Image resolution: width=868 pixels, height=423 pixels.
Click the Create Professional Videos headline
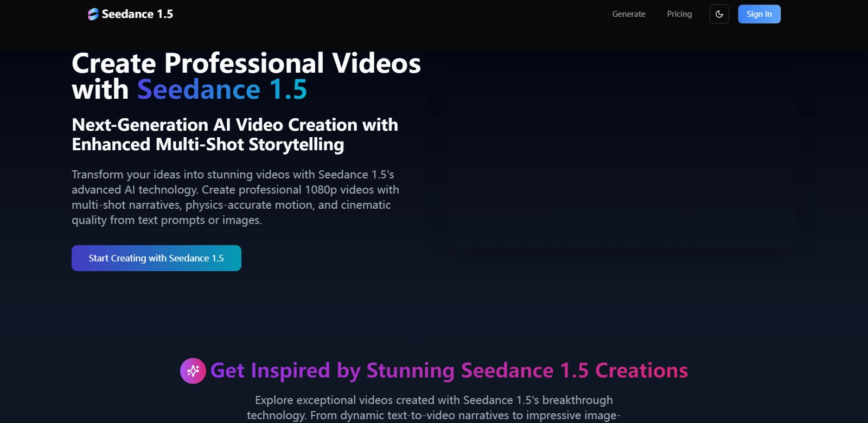click(246, 76)
